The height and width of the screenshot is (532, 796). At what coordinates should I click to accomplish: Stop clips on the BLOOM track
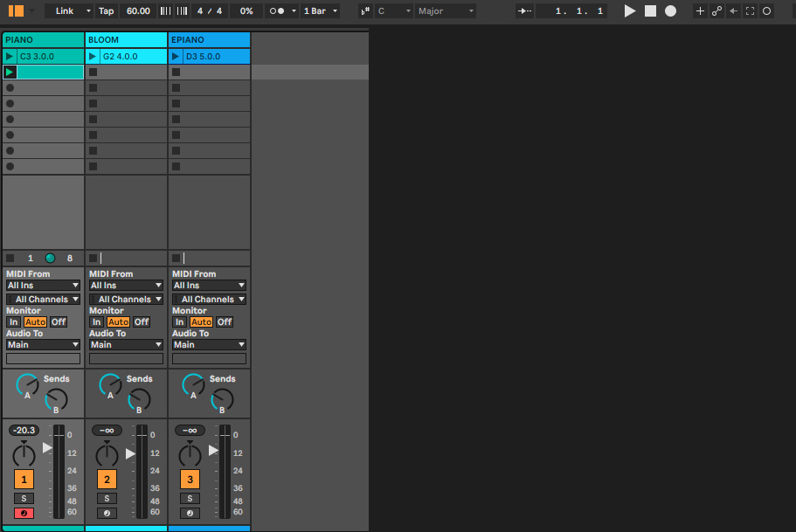pos(93,258)
